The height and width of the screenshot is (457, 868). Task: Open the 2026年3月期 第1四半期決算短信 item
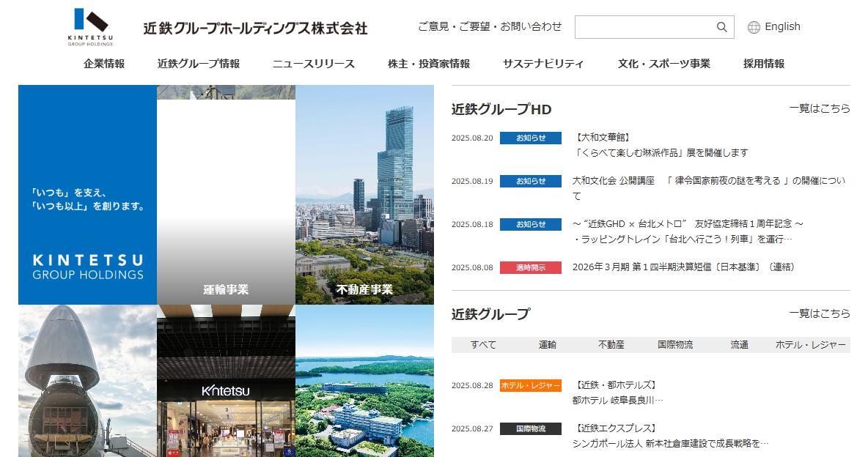(684, 267)
